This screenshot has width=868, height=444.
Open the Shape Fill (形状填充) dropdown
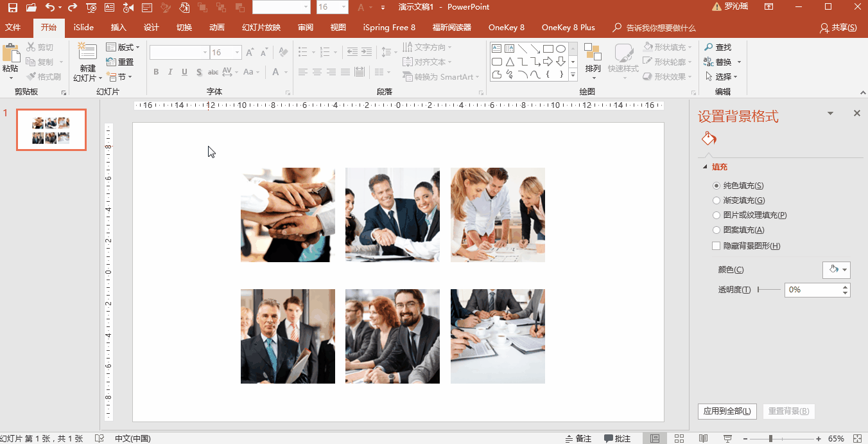pyautogui.click(x=668, y=47)
